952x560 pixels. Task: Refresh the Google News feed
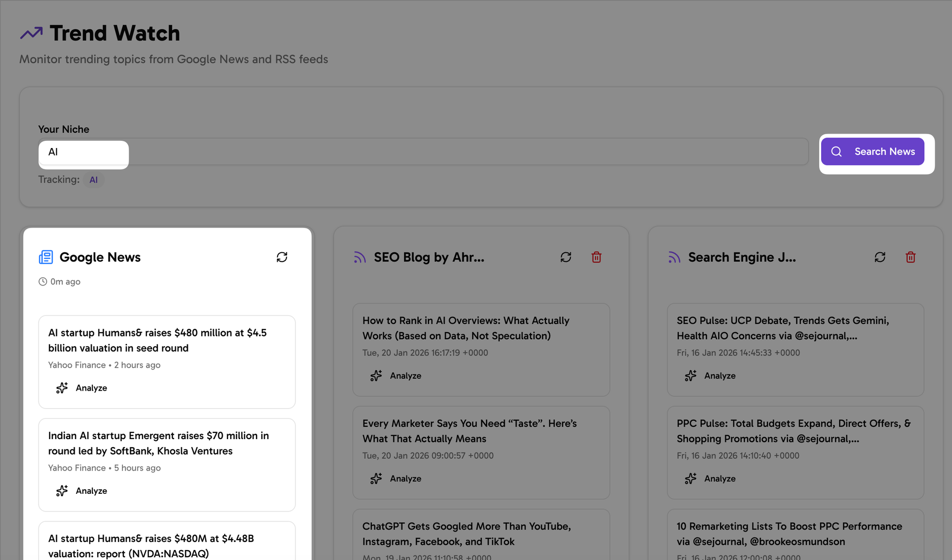pyautogui.click(x=282, y=257)
